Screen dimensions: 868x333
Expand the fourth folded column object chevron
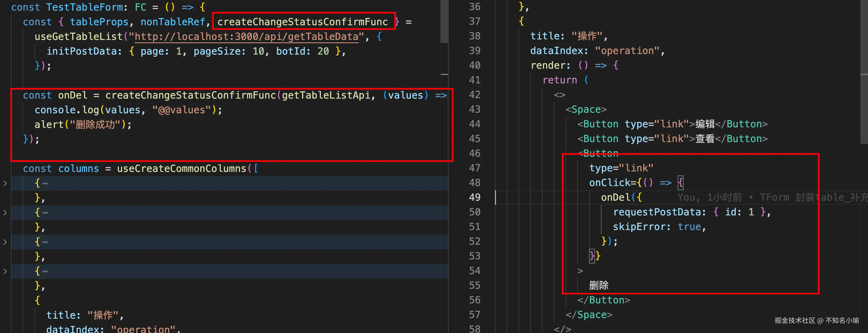tap(5, 271)
